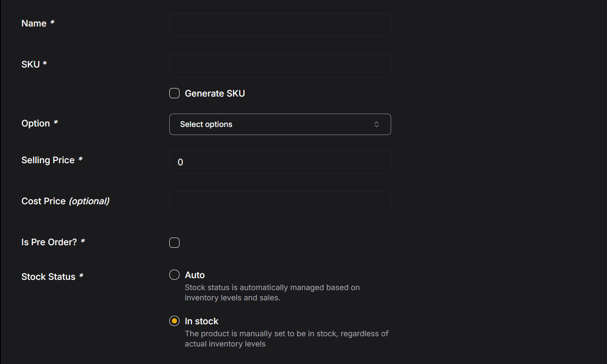Click the In stock description text
607x364 pixels.
(x=286, y=339)
